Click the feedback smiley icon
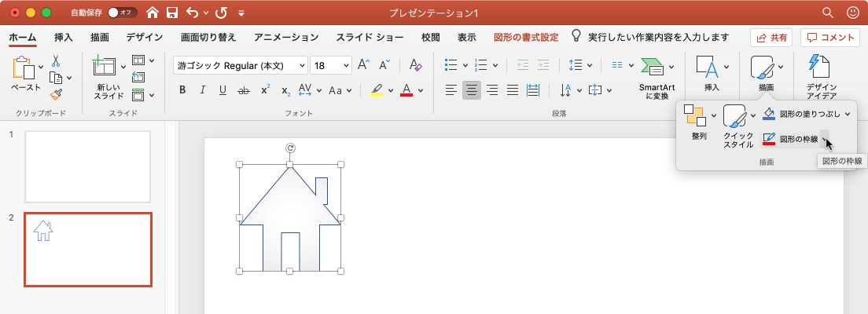Image resolution: width=868 pixels, height=314 pixels. point(854,12)
